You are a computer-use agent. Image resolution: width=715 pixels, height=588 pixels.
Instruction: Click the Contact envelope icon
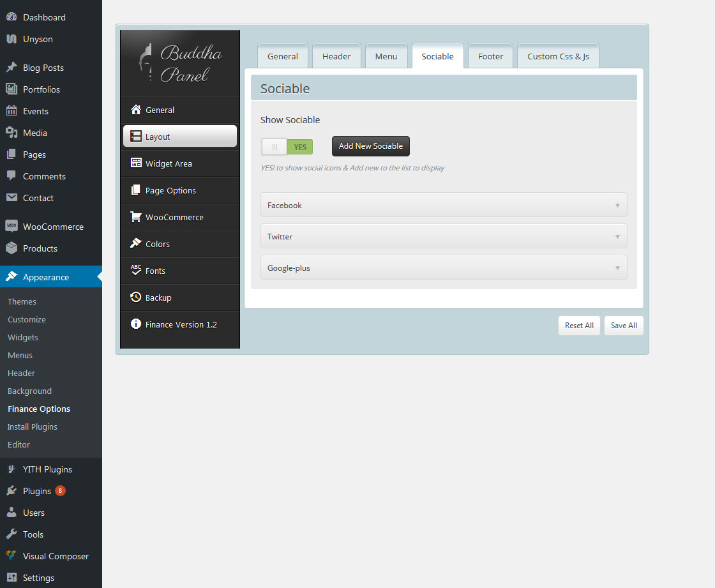click(x=11, y=197)
